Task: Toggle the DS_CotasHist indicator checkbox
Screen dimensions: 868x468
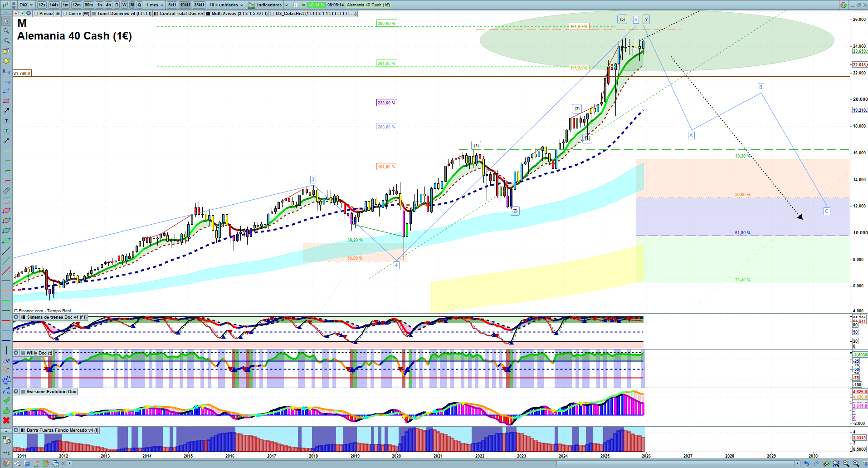Action: (272, 14)
